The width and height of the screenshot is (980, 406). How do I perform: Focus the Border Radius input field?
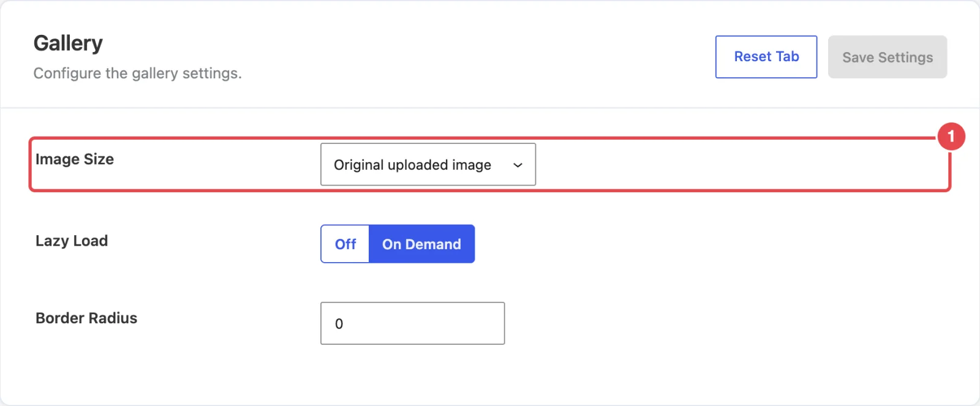pyautogui.click(x=412, y=323)
